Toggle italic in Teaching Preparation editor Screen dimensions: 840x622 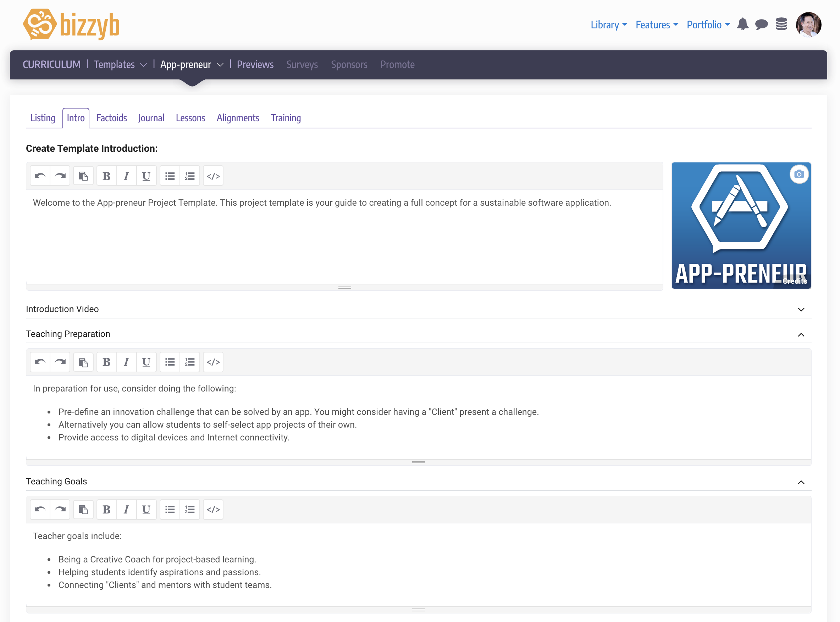click(127, 362)
